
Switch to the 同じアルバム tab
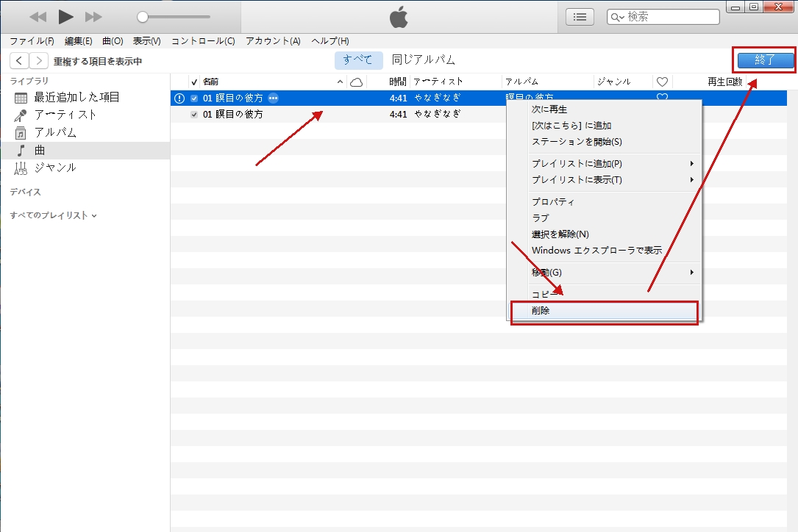click(x=424, y=60)
